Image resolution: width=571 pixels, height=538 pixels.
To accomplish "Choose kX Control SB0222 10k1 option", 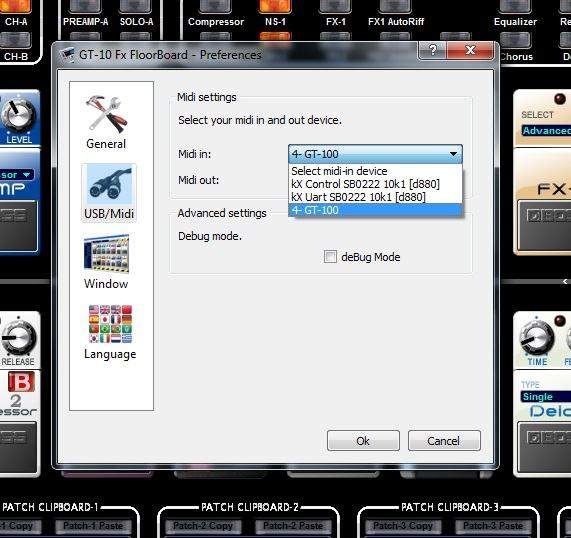I will (375, 184).
